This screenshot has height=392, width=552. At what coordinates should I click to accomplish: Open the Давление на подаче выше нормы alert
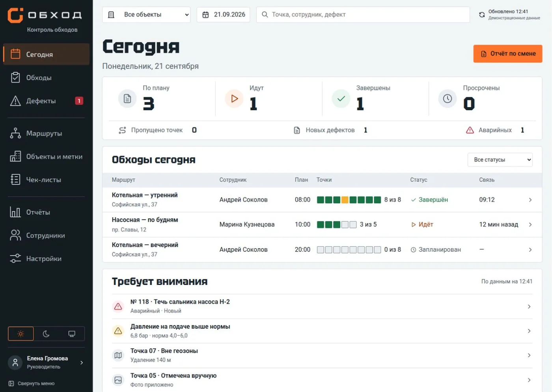[322, 331]
